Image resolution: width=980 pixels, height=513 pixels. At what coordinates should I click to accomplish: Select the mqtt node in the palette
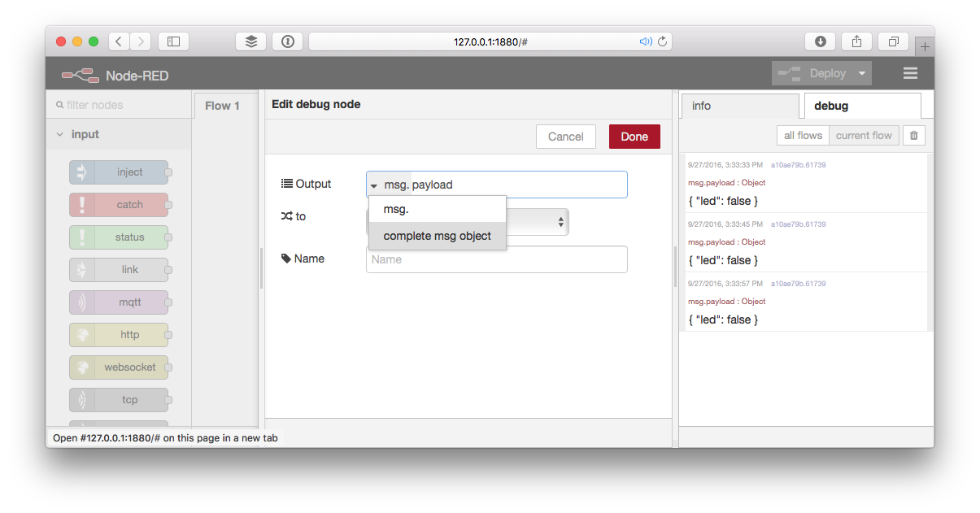tap(119, 302)
